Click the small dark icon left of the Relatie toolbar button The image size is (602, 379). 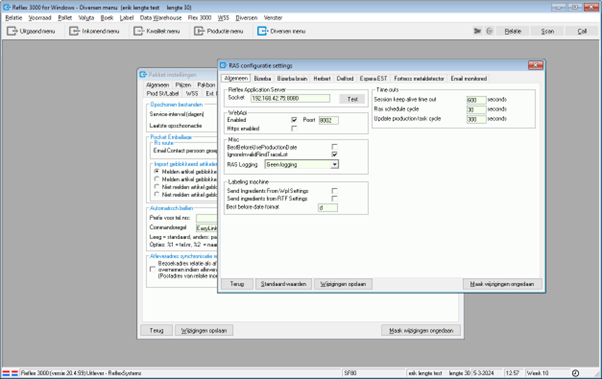pos(477,31)
